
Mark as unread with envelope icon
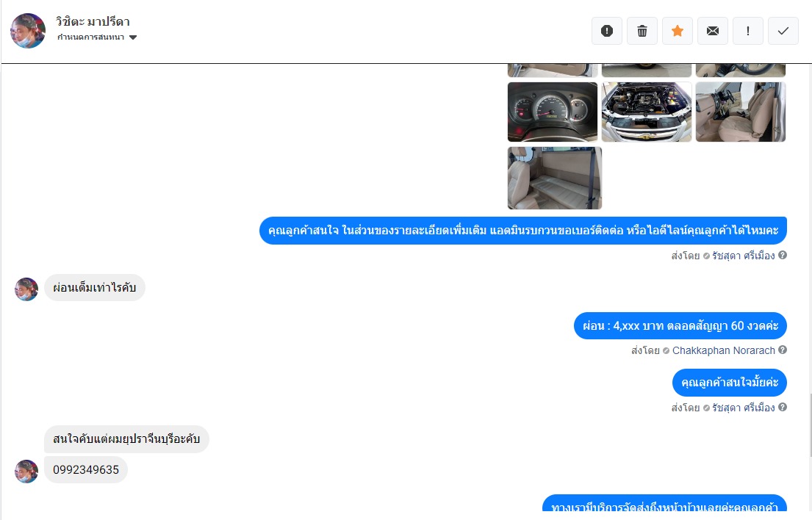pos(713,31)
